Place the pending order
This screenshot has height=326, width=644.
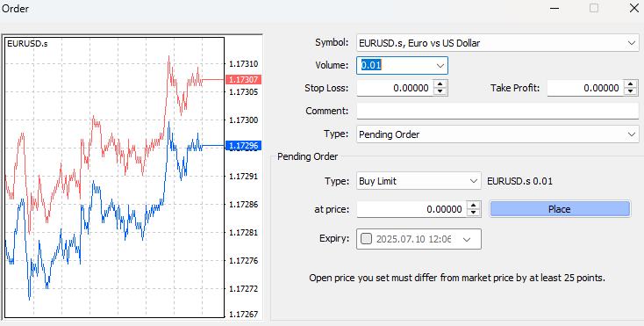point(560,209)
